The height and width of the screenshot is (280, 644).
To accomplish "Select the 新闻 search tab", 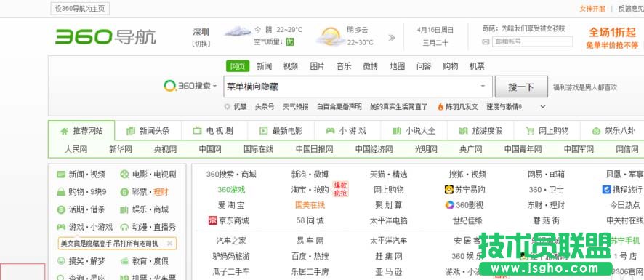I will 264,65.
